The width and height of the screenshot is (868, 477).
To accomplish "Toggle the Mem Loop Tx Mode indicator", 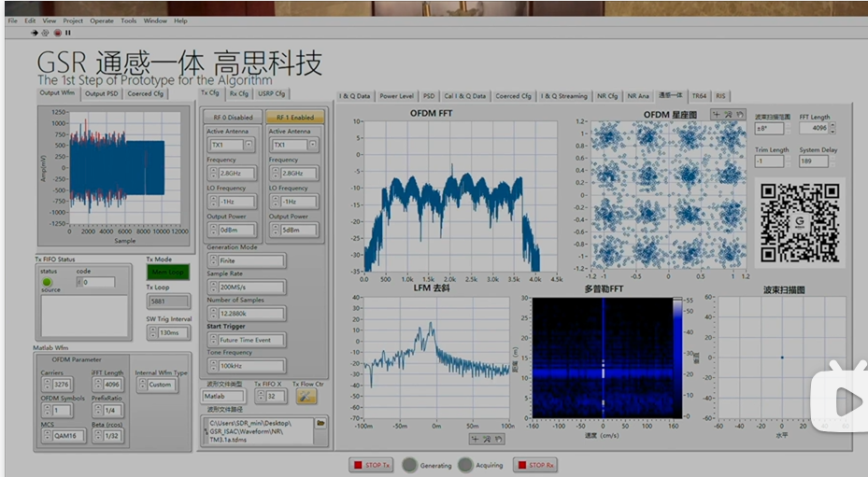I will click(x=168, y=273).
